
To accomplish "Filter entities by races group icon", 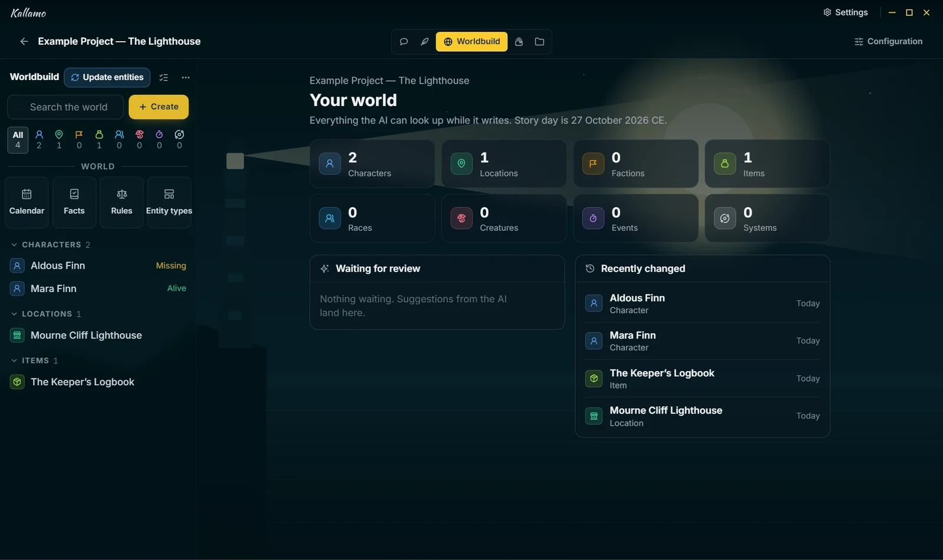I will (x=119, y=140).
